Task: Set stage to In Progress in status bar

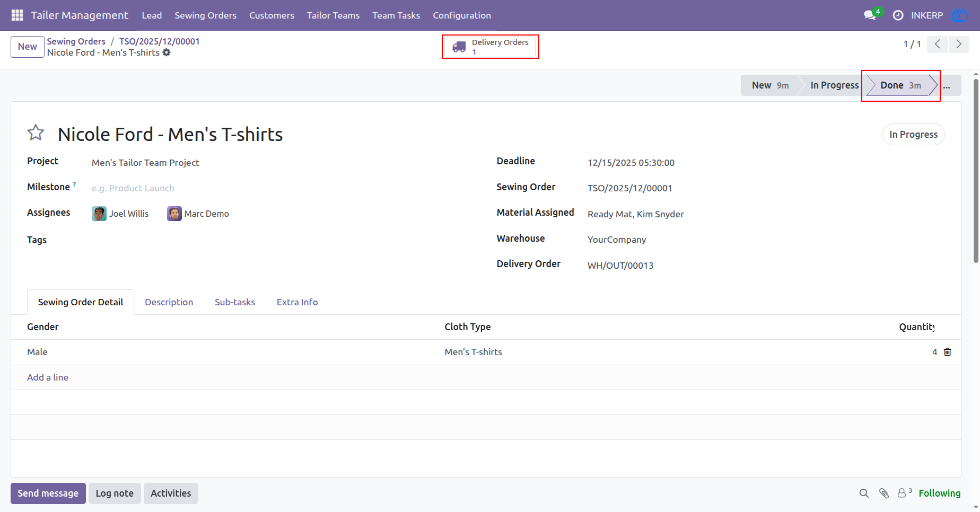Action: pyautogui.click(x=834, y=85)
